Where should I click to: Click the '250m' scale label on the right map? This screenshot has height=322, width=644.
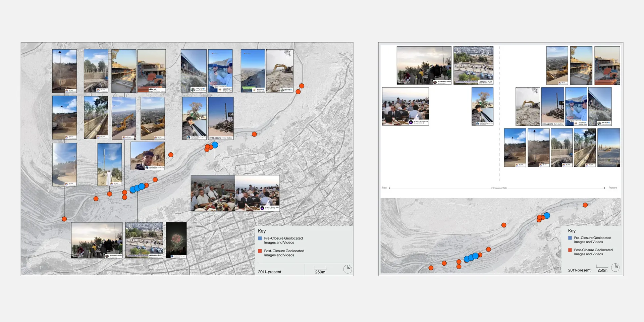point(602,270)
